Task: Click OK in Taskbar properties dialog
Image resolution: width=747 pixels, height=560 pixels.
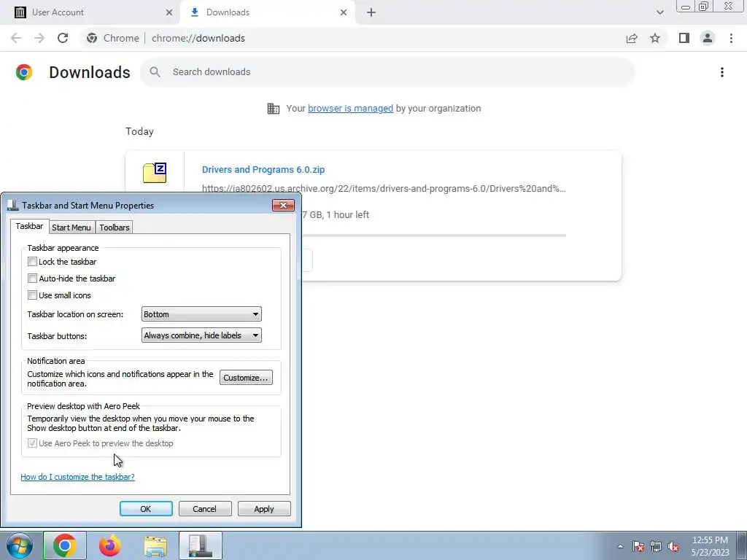Action: click(146, 508)
